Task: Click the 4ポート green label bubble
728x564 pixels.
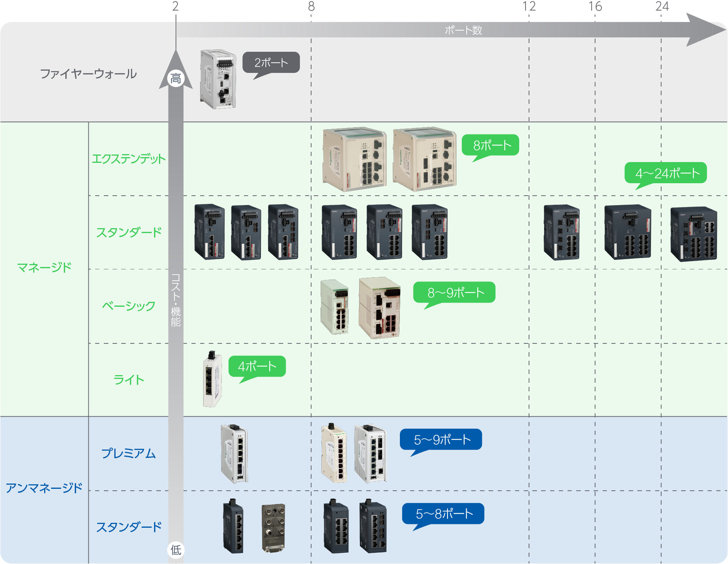Action: tap(257, 366)
